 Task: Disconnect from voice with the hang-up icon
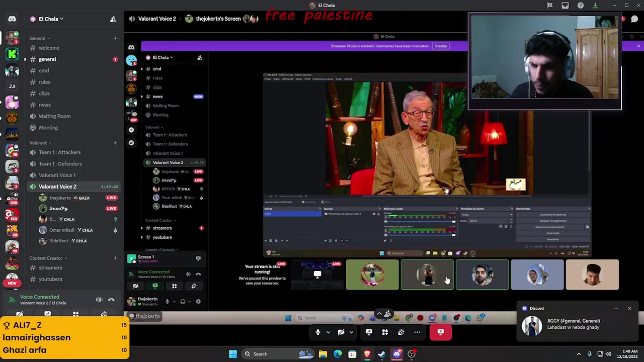click(111, 300)
